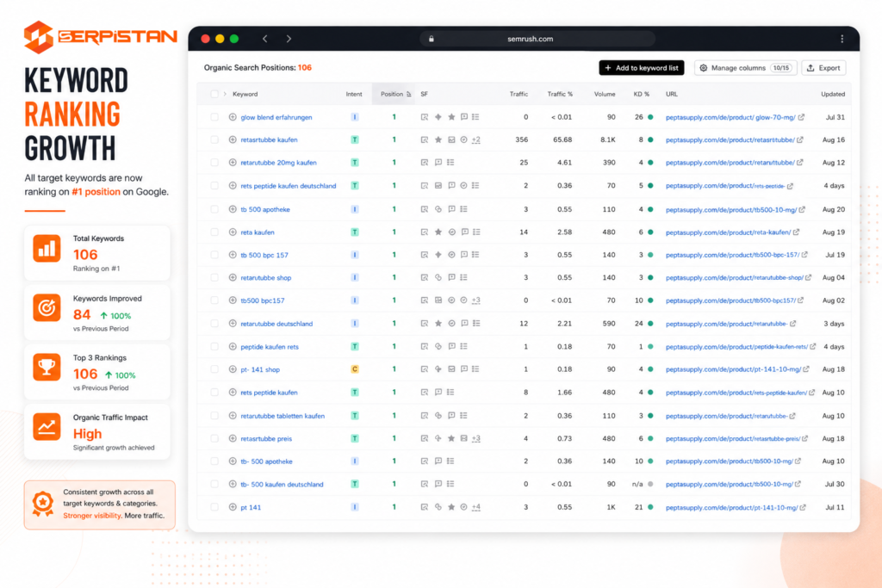
Task: Click the plus-circle icon beside retasrtubbe kaufen
Action: click(x=233, y=139)
